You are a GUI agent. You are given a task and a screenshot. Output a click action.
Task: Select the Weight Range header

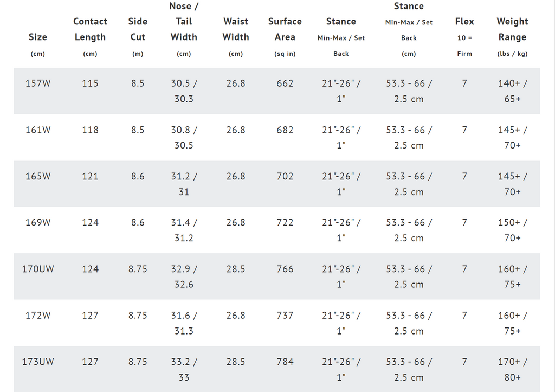click(x=512, y=37)
